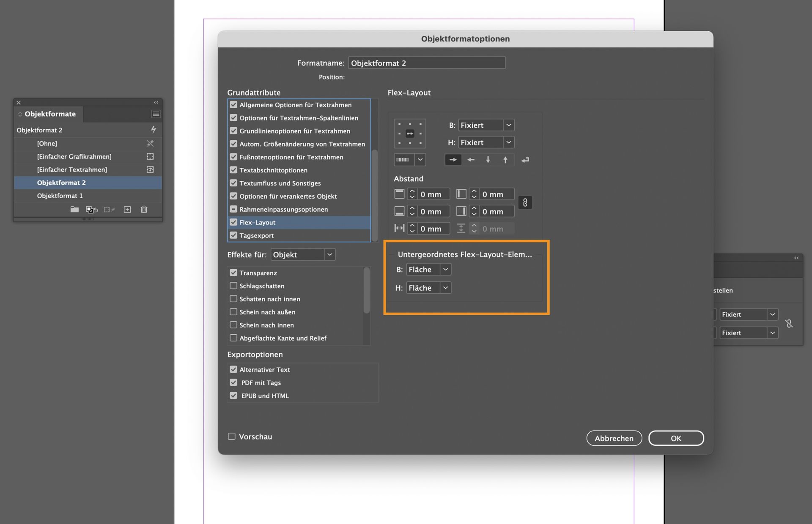Click the folder icon in Objektformate panel

(74, 210)
